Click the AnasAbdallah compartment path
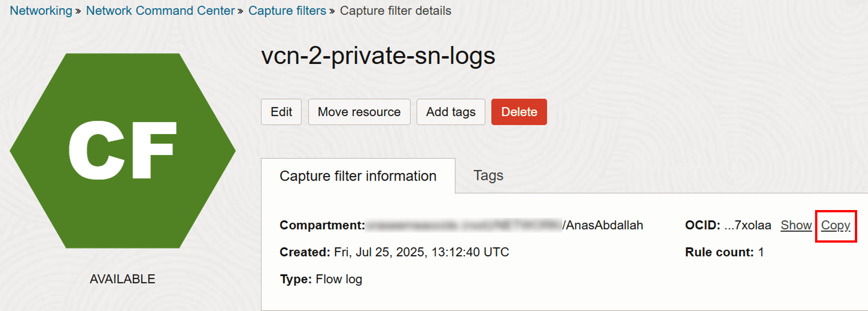This screenshot has height=311, width=868. (604, 225)
